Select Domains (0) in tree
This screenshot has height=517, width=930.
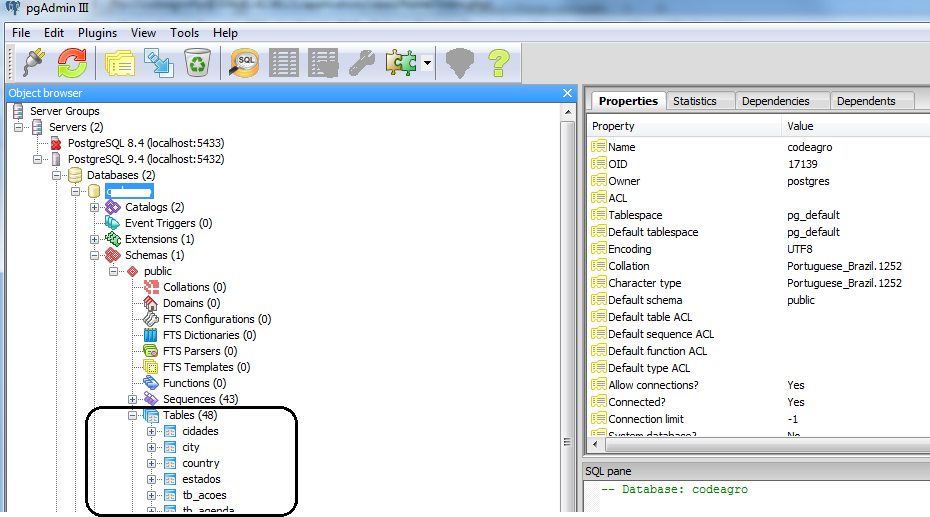(x=192, y=303)
